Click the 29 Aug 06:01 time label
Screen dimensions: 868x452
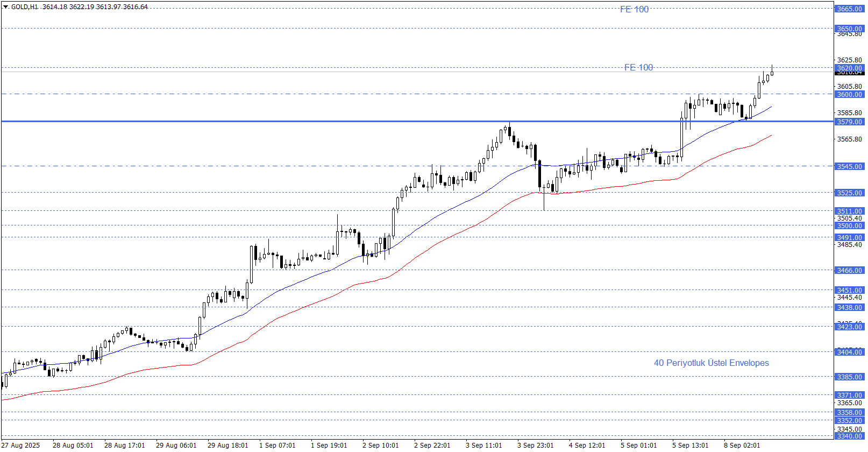pos(176,445)
